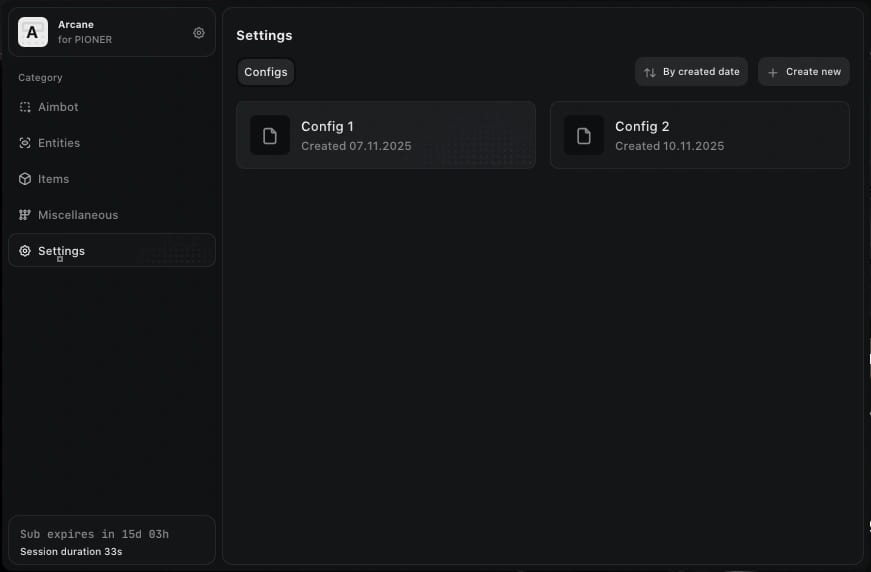871x572 pixels.
Task: Click the Miscellaneous category icon
Action: [x=25, y=215]
